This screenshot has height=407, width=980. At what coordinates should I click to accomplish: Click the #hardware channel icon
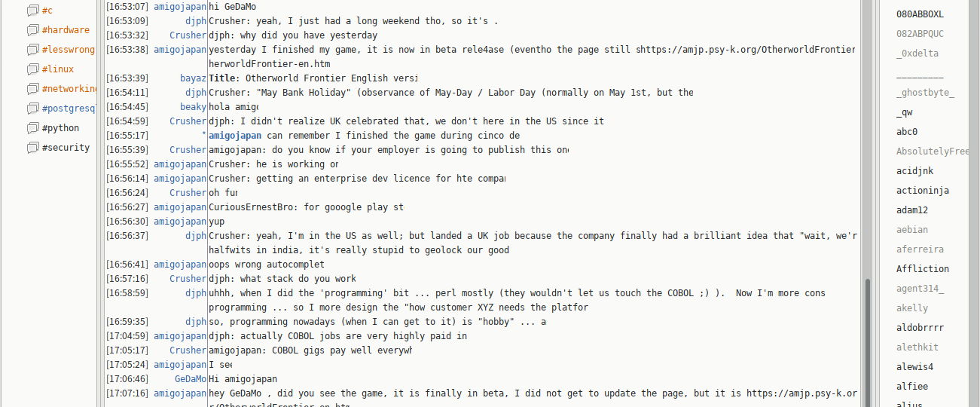tap(32, 30)
